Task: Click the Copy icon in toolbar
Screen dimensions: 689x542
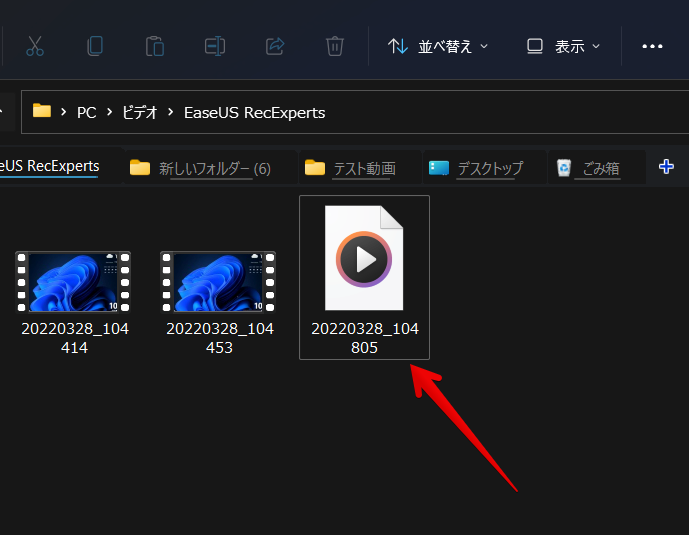Action: click(x=95, y=46)
